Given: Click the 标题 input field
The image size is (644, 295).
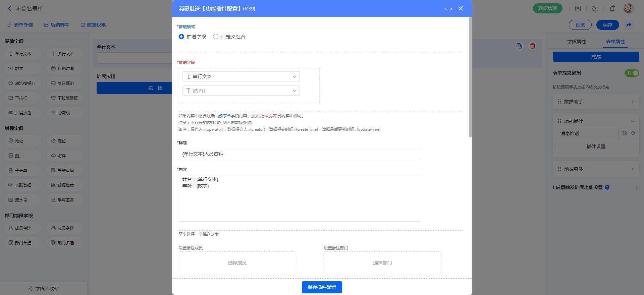Looking at the screenshot, I should pos(299,154).
